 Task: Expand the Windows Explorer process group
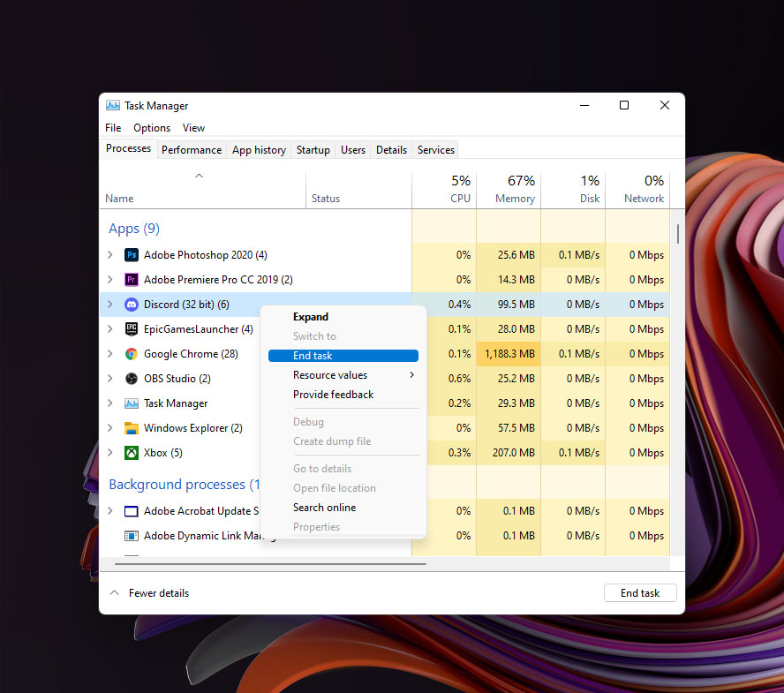point(110,428)
